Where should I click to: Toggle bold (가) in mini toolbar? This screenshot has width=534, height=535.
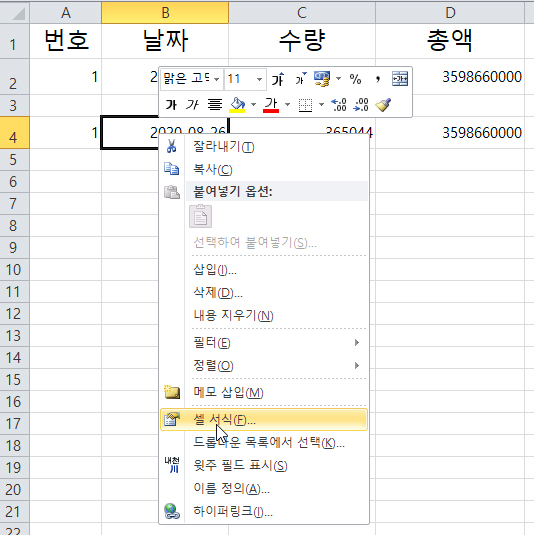click(171, 105)
